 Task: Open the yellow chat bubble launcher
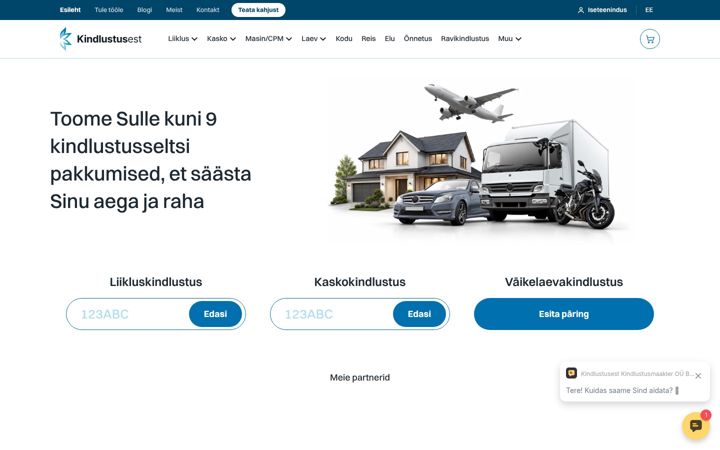(696, 426)
